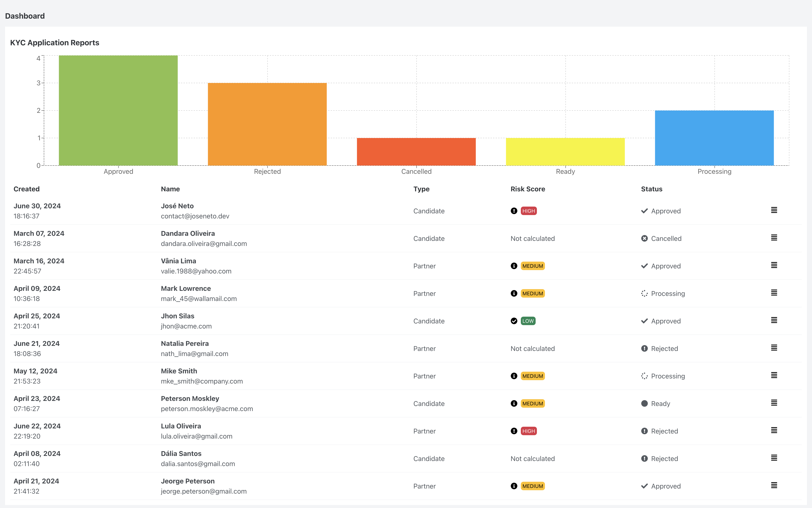This screenshot has width=812, height=508.
Task: Open the row menu for Mark Lowrence
Action: tap(774, 293)
